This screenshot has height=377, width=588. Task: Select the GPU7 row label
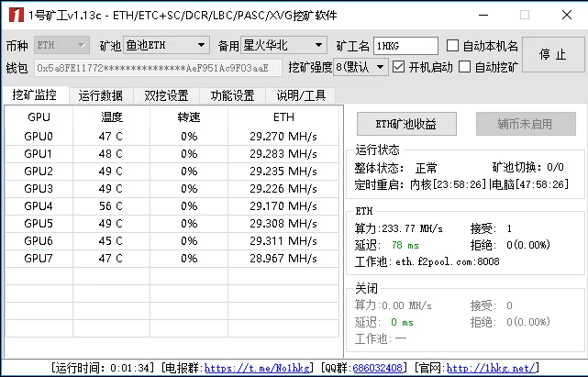[39, 258]
